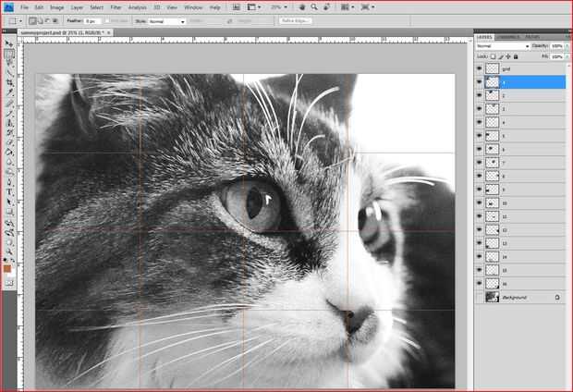Show the Background layer via its visibility box
This screenshot has height=392, width=573.
[x=480, y=298]
